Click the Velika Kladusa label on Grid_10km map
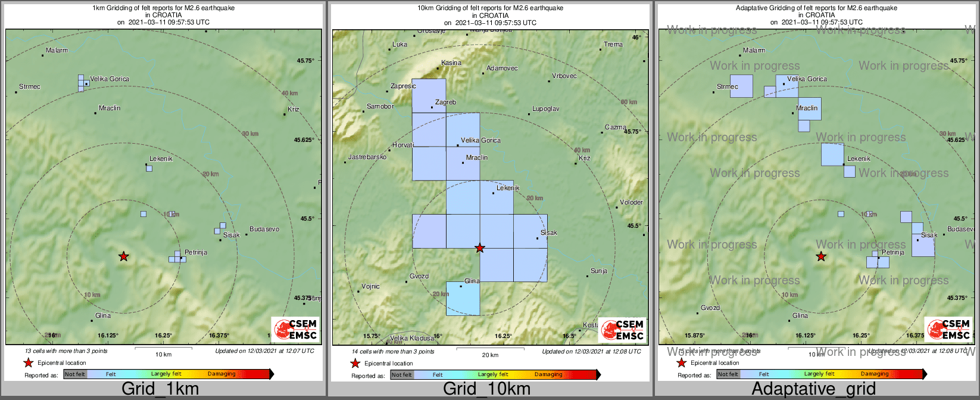The image size is (980, 400). [x=412, y=338]
